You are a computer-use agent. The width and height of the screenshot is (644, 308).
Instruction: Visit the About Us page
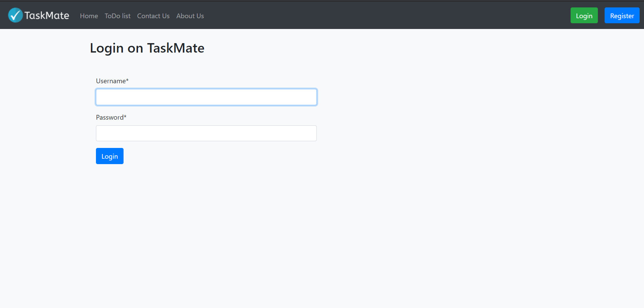(190, 16)
